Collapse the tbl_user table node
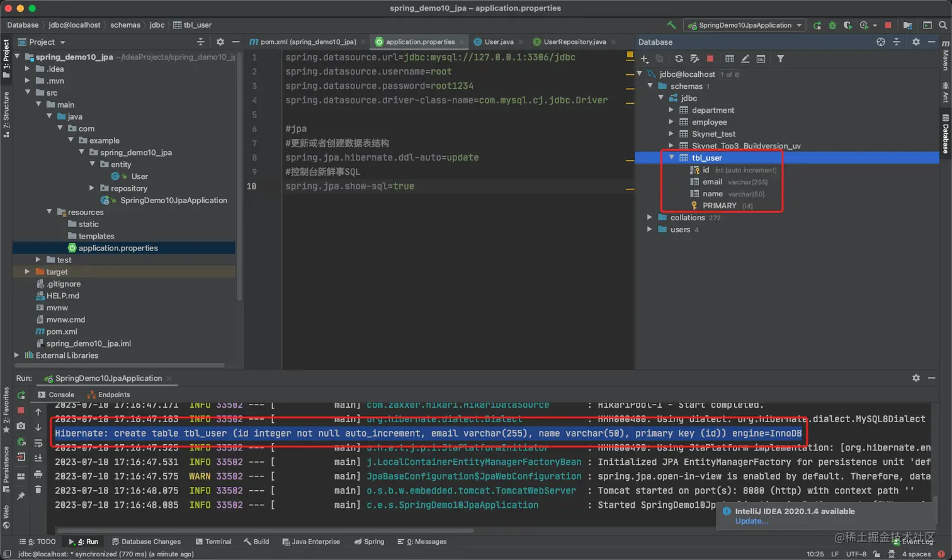Screen dimensions: 952x560 pos(671,158)
